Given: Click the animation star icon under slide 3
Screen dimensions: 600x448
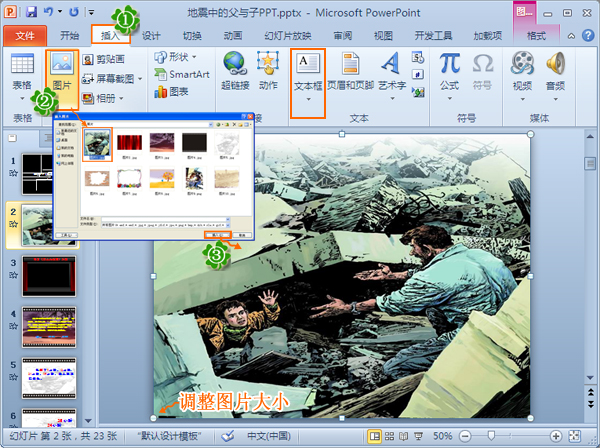Looking at the screenshot, I should tap(13, 275).
